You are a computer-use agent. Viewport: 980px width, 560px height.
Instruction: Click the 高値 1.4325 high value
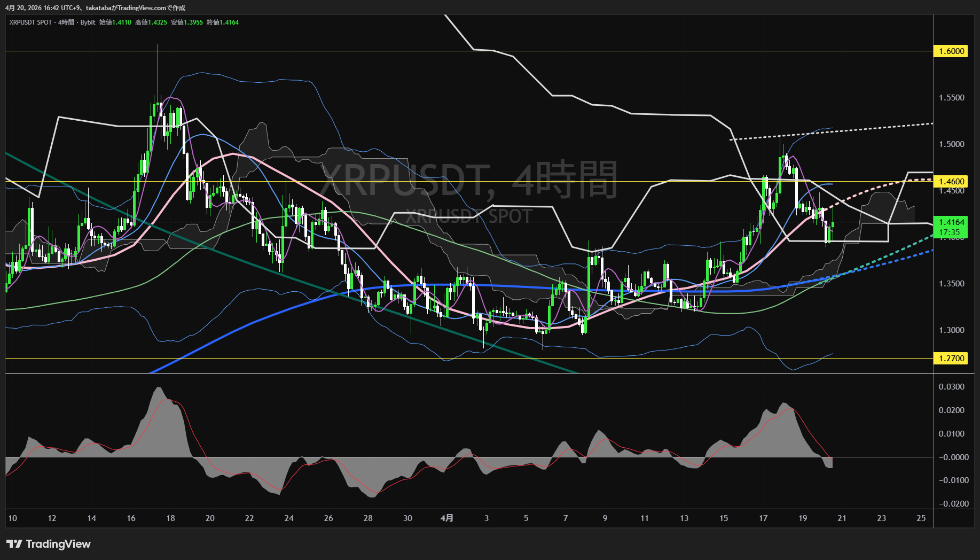(151, 22)
